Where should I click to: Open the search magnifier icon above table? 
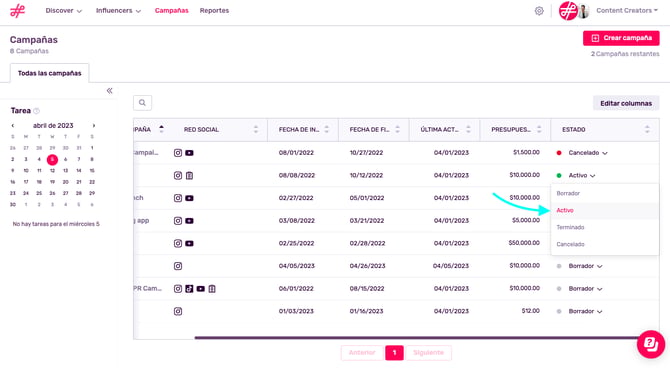[x=142, y=103]
